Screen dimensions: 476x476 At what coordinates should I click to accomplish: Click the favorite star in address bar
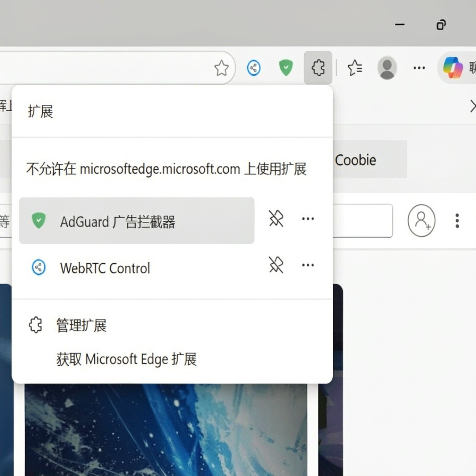pyautogui.click(x=221, y=68)
